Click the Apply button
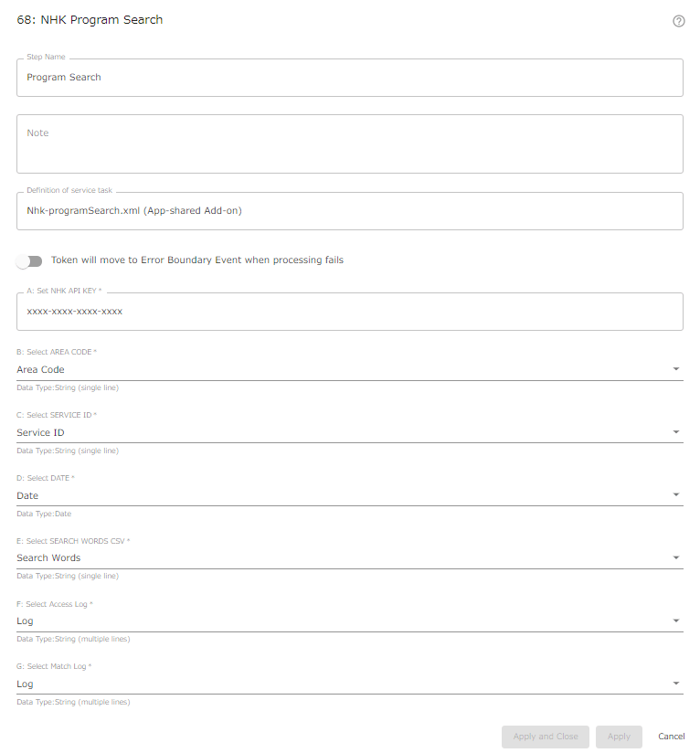 (619, 737)
